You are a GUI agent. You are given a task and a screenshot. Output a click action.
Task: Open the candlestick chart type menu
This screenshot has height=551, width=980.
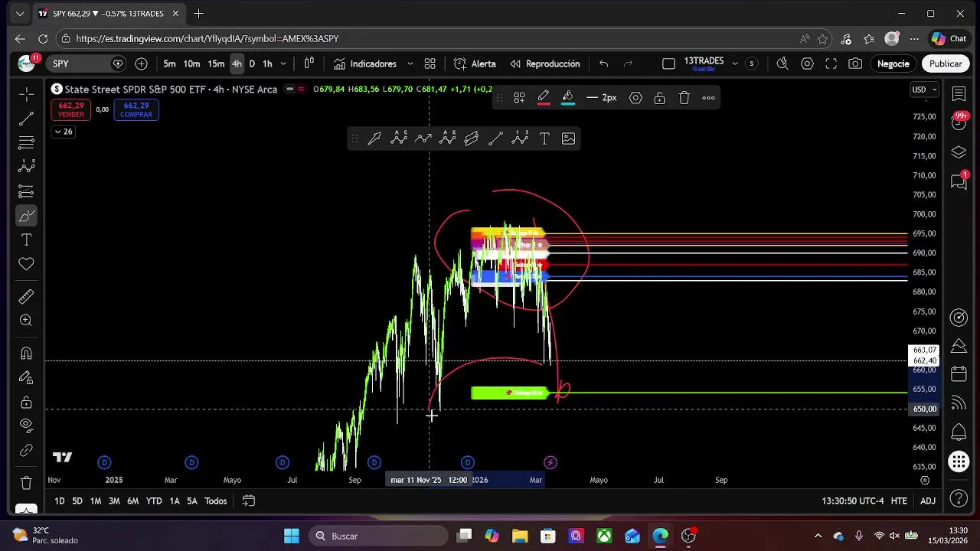point(309,64)
